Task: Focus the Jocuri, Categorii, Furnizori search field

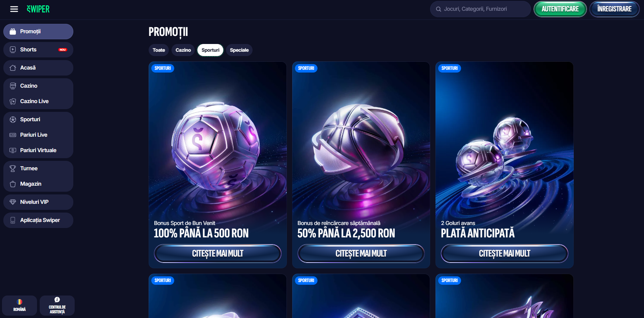Action: 480,9
